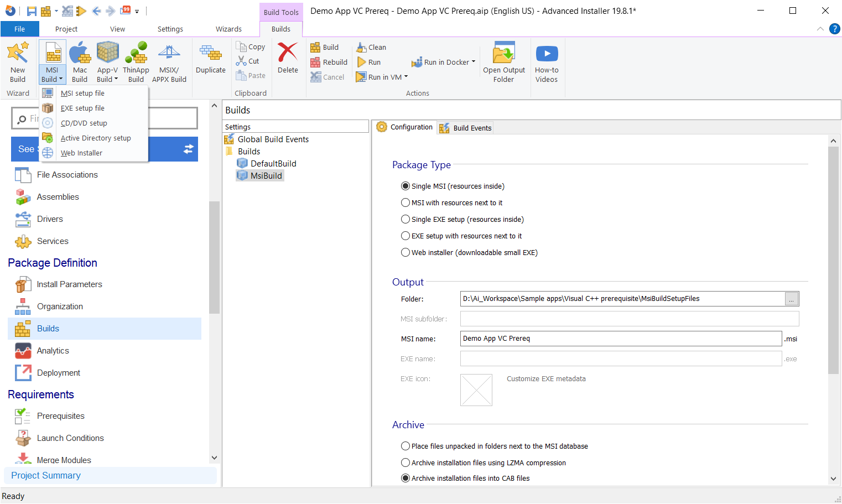Expand App-V Build dropdown arrow
Viewport: 842px width, 504px height.
pos(116,79)
